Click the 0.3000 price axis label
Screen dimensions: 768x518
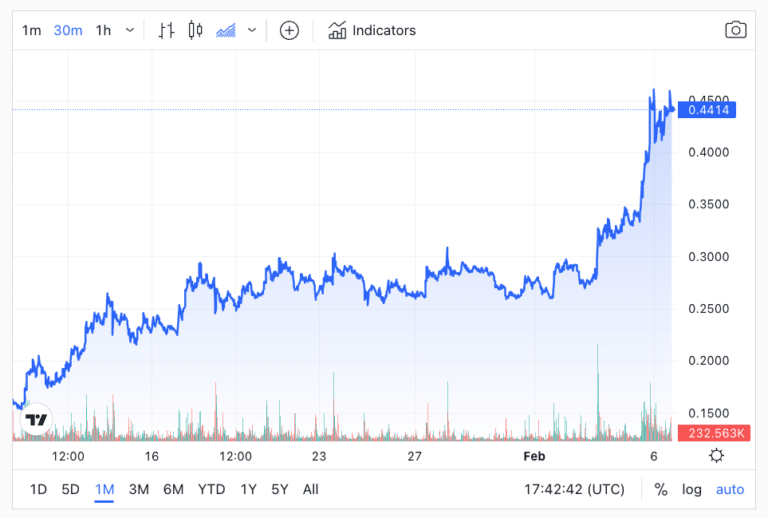pyautogui.click(x=708, y=257)
